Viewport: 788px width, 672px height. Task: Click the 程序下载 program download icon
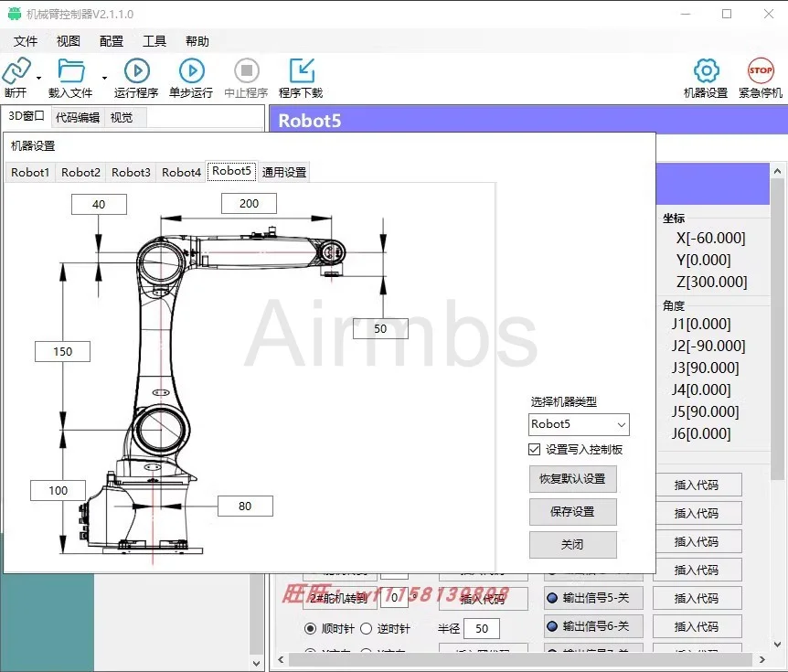(301, 70)
